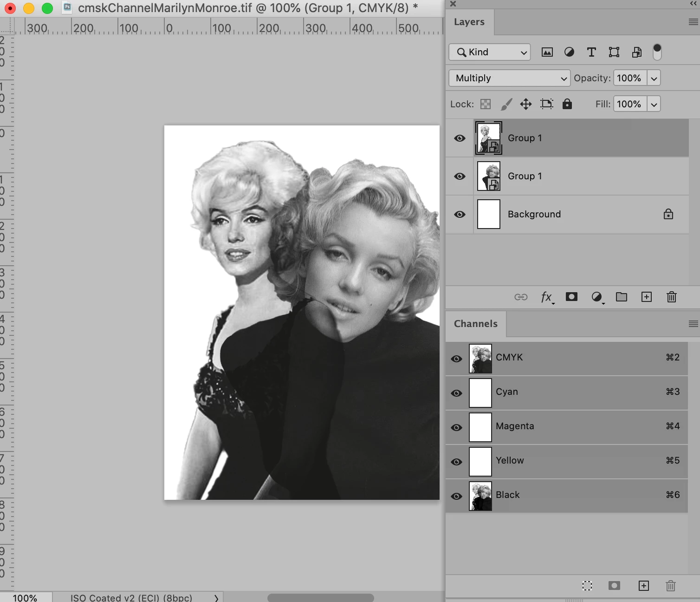Filter layers by smart objects icon
Image resolution: width=700 pixels, height=602 pixels.
[x=637, y=52]
